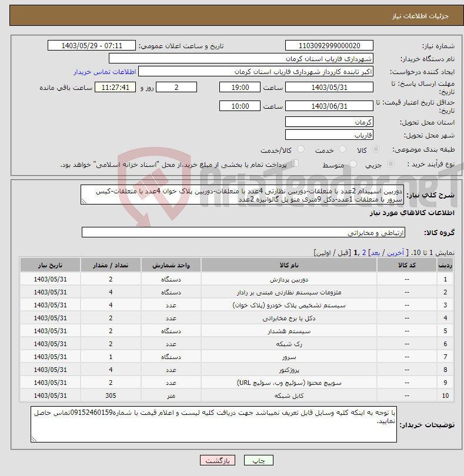This screenshot has height=476, width=464.
Task: Toggle the اسناد خزانه اسلامی payment checkbox
Action: coord(295,163)
